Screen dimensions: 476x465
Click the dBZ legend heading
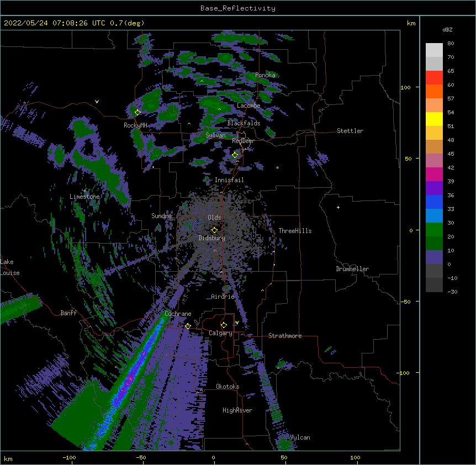click(x=447, y=29)
